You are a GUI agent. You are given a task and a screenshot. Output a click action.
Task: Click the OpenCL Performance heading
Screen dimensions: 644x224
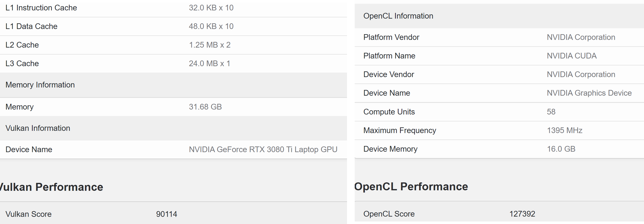click(411, 187)
